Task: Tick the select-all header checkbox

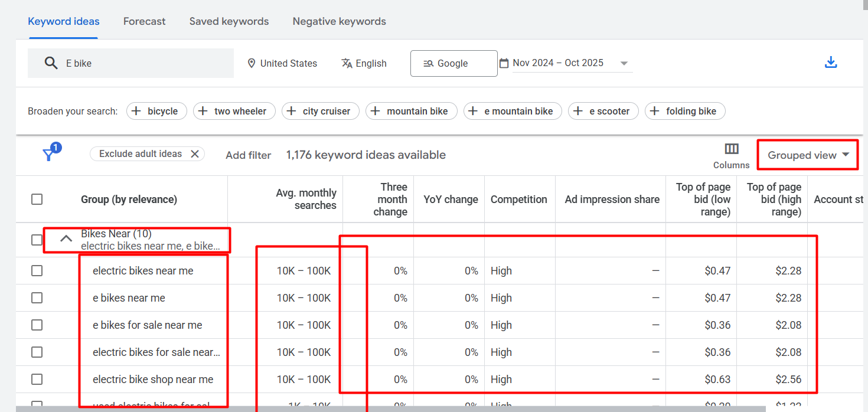Action: [37, 200]
